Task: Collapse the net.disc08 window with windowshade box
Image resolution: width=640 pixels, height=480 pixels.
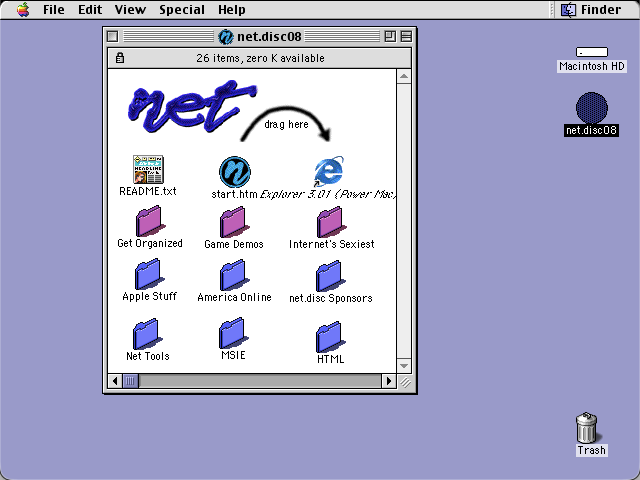Action: pos(406,37)
